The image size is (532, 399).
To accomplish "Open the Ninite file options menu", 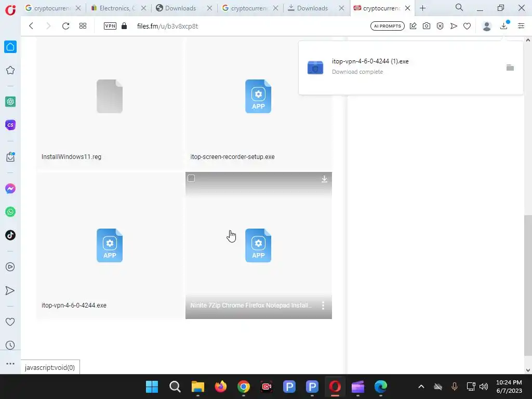I will click(x=323, y=305).
